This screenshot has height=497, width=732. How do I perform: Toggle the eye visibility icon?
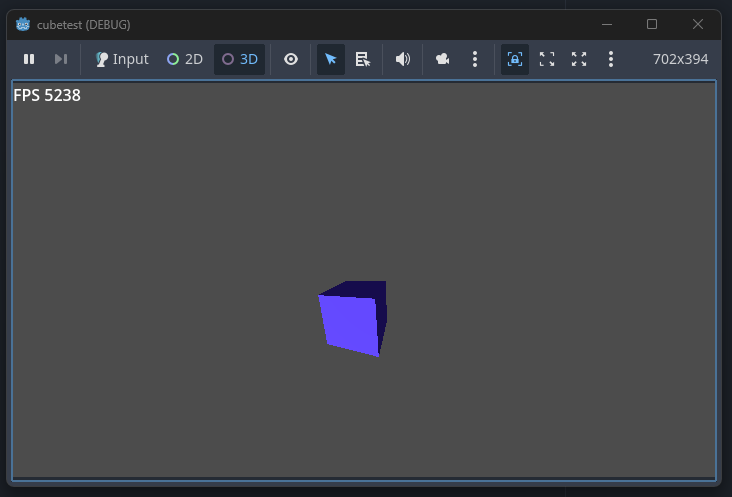pos(291,59)
